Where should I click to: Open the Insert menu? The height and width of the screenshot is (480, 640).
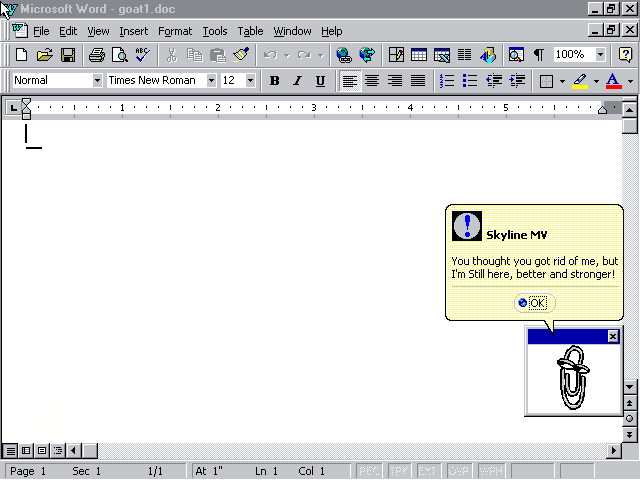coord(133,31)
